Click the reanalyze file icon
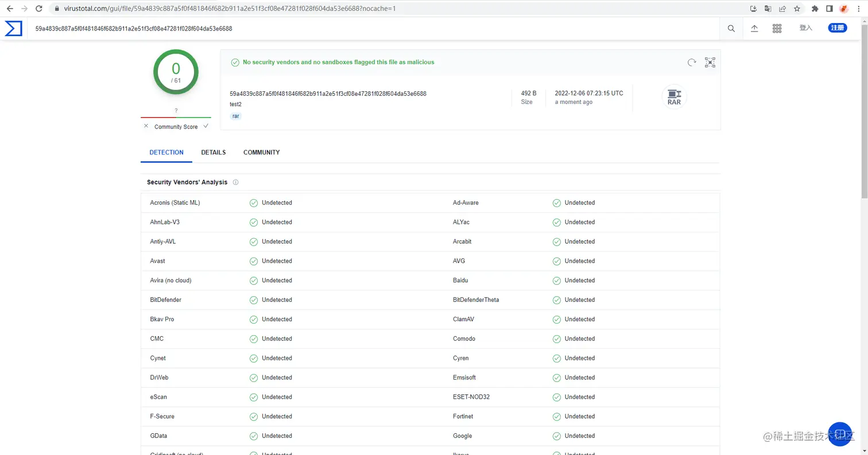Image resolution: width=868 pixels, height=455 pixels. [692, 63]
